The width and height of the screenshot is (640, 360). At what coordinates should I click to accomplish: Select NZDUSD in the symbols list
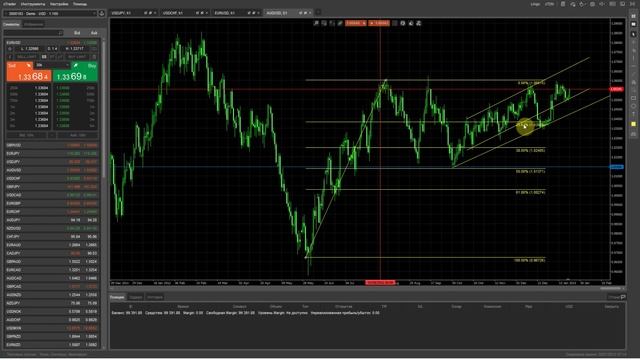coord(52,228)
